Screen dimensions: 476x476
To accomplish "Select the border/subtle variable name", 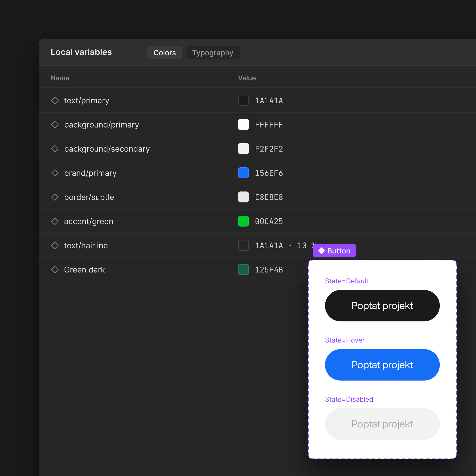I will coord(89,197).
